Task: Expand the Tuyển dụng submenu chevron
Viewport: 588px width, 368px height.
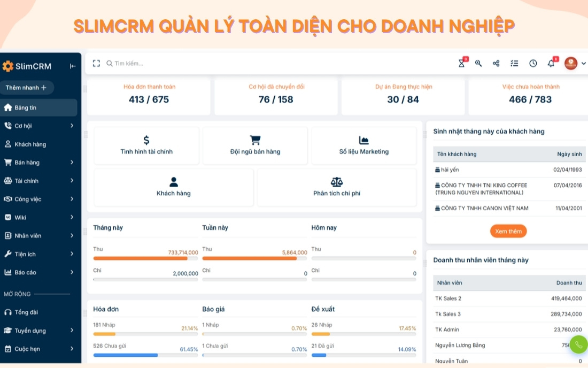Action: click(x=72, y=331)
